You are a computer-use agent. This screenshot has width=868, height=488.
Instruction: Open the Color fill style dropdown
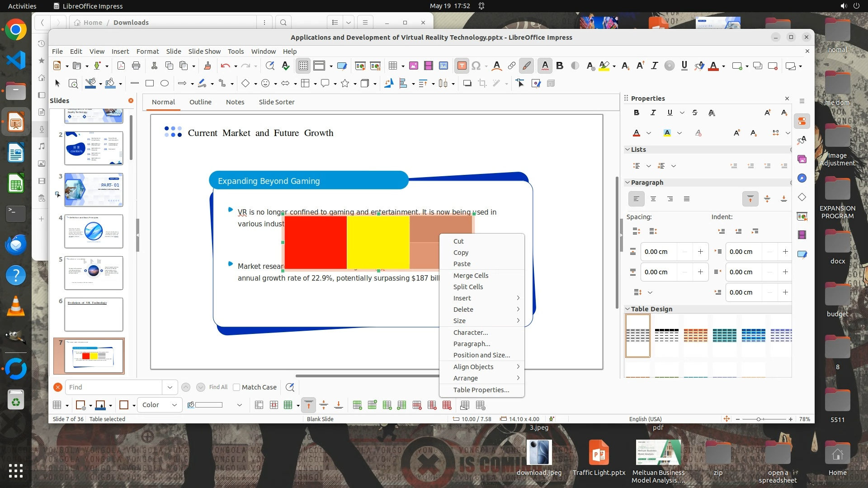pos(160,405)
